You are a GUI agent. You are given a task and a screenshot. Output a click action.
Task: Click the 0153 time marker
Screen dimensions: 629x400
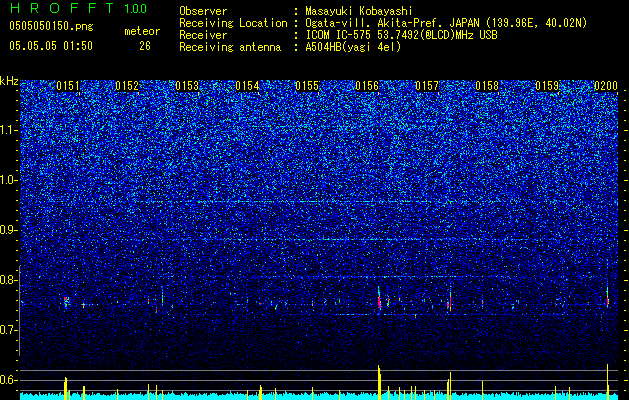pos(187,86)
